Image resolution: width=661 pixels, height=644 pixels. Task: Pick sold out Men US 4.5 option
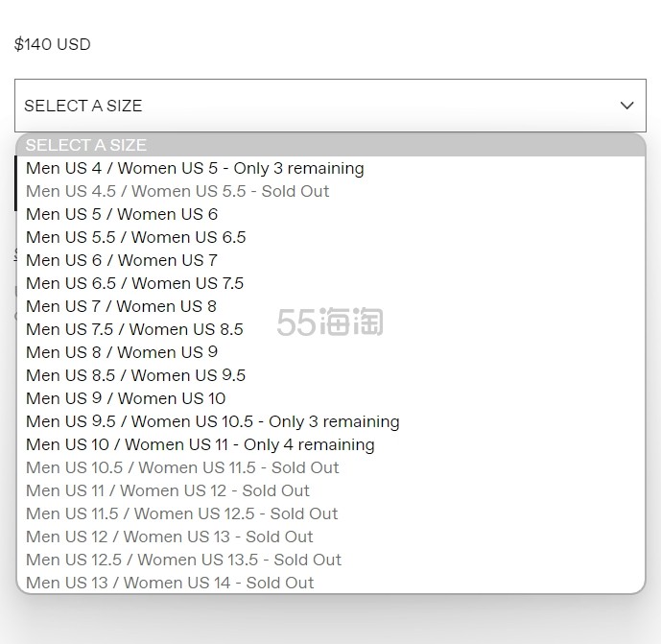(177, 191)
